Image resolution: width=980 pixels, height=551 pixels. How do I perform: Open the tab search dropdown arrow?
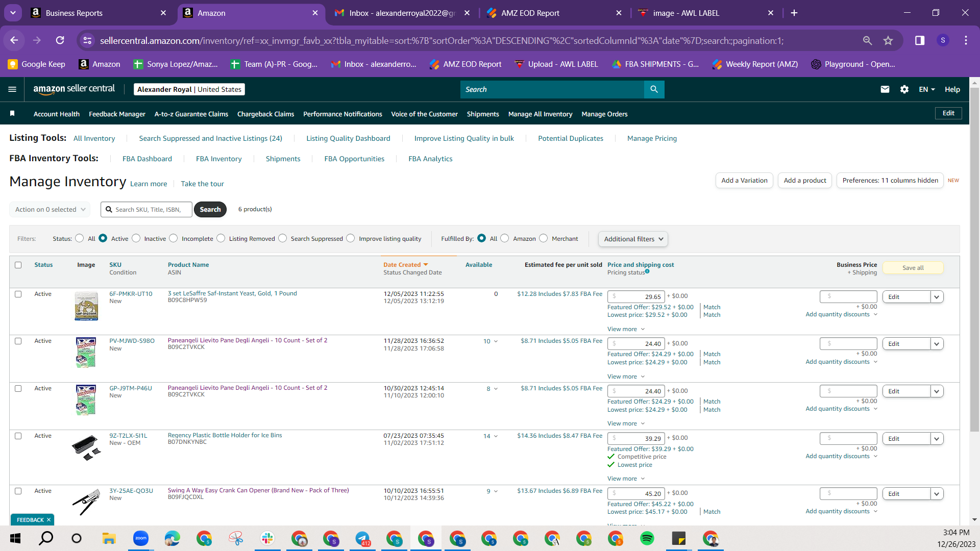[x=13, y=13]
